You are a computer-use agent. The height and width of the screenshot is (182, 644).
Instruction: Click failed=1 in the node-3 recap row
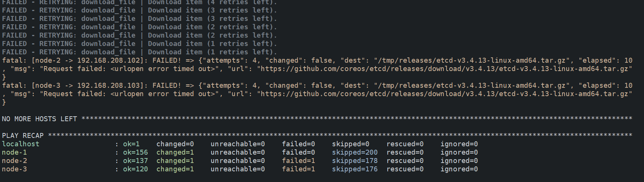298,169
